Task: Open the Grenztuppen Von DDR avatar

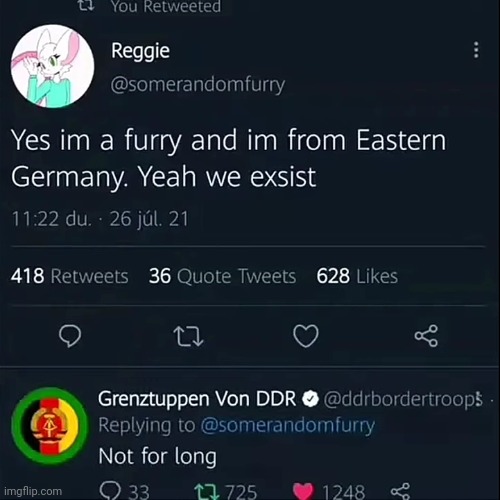Action: [50, 426]
